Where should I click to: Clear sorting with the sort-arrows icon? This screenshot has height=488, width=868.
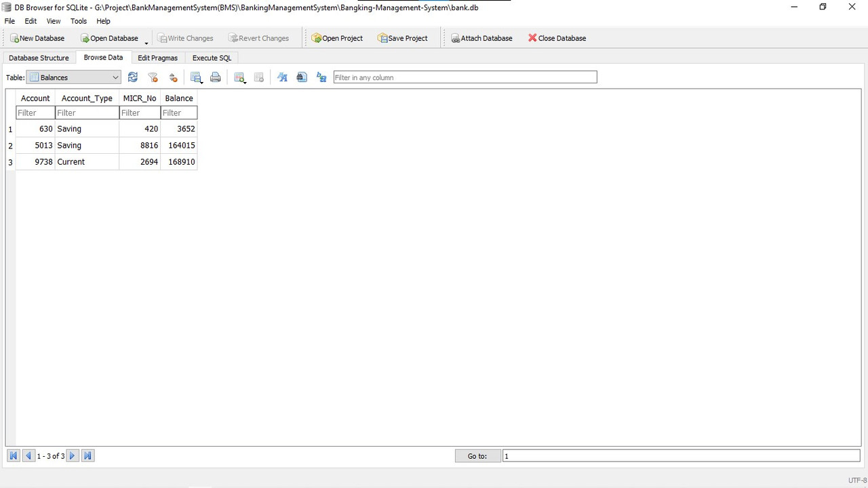pyautogui.click(x=173, y=77)
